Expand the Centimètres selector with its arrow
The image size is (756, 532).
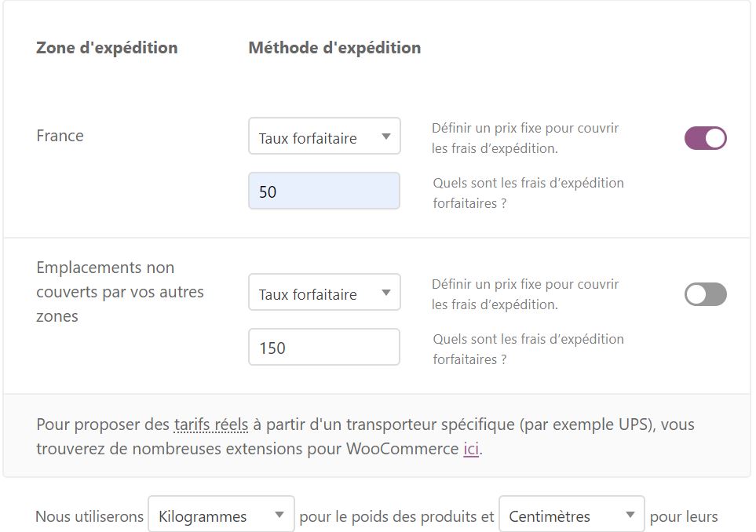coord(630,516)
